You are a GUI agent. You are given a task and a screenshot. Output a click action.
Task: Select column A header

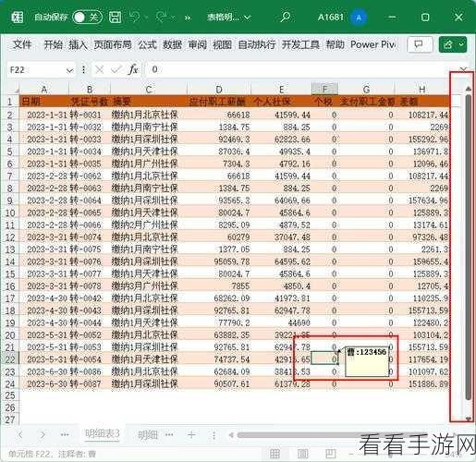click(44, 90)
